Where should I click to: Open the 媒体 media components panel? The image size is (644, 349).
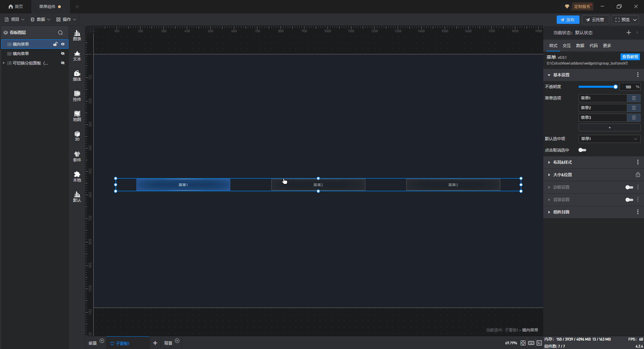coord(77,76)
